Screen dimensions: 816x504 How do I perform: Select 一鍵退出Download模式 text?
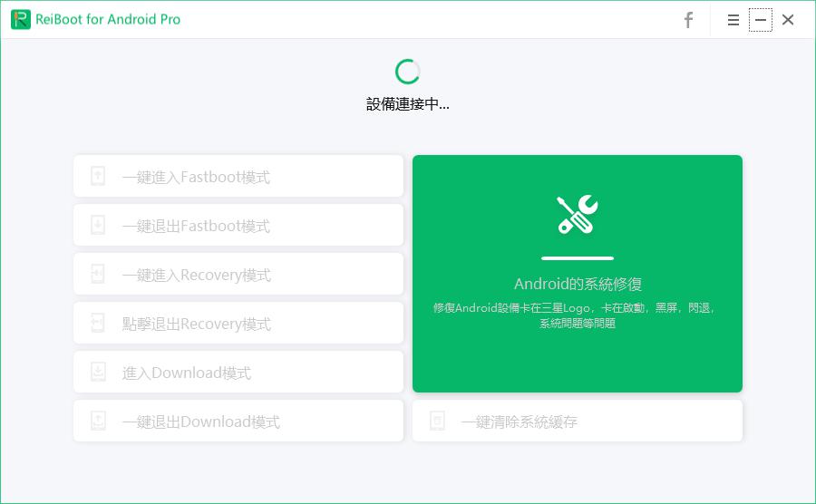[201, 422]
